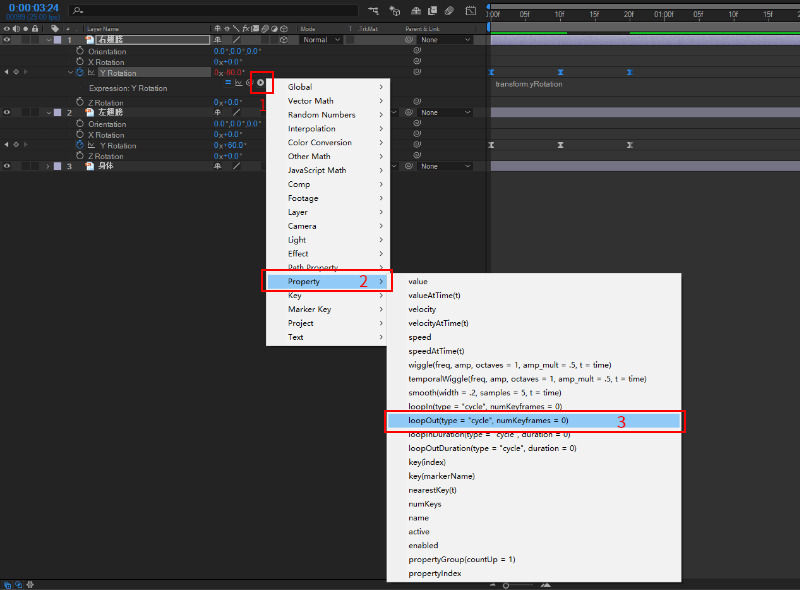This screenshot has height=590, width=800.
Task: Open the Normal blending mode dropdown
Action: 321,40
